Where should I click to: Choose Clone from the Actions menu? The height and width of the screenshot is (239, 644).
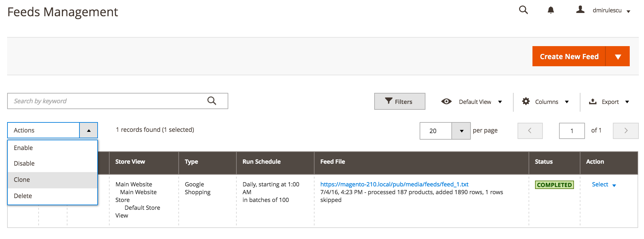(53, 180)
